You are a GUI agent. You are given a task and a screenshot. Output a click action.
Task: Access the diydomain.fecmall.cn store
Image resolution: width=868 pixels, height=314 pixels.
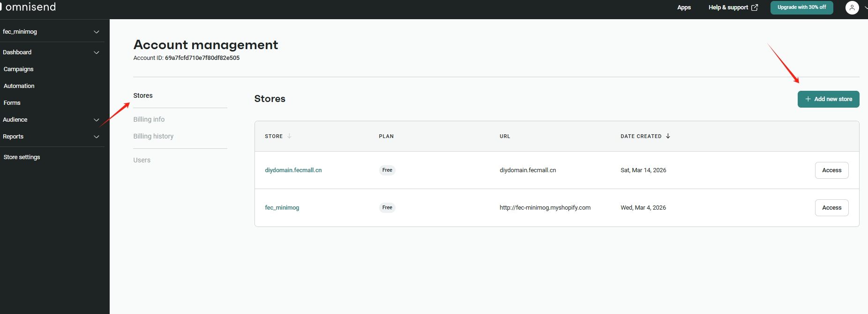click(x=831, y=170)
